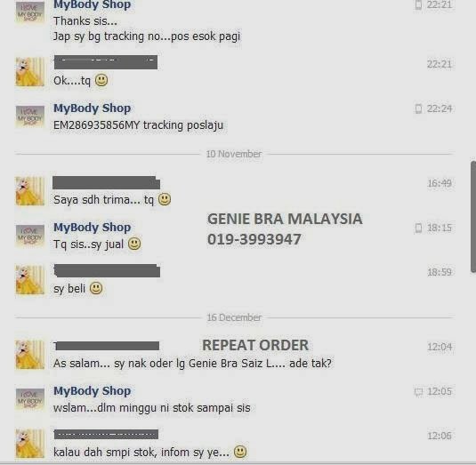Open MyBody Shop name link at 18:15 message
Screen dimensions: 476x465
click(x=92, y=228)
